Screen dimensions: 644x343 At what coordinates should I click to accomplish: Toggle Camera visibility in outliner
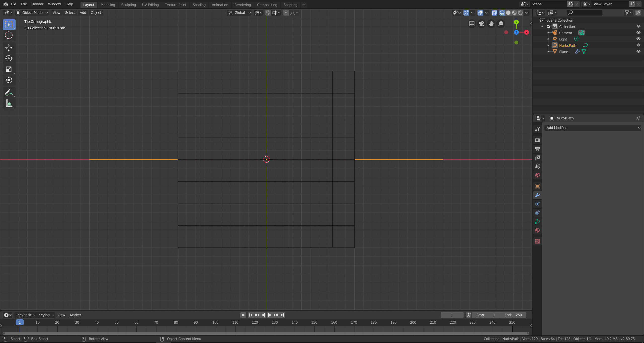pyautogui.click(x=638, y=32)
